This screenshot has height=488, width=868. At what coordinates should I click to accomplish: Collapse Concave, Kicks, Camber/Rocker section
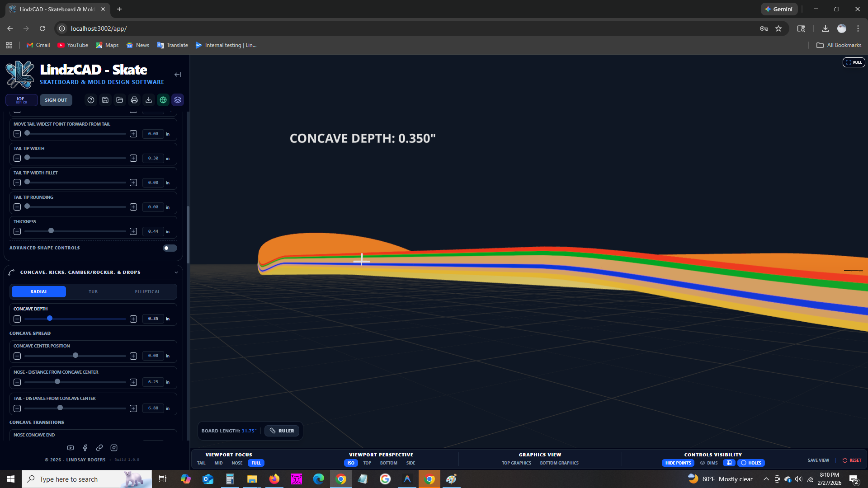(x=176, y=272)
